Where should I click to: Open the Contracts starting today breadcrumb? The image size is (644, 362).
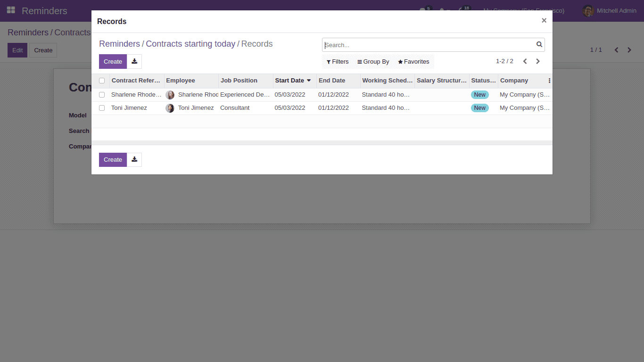(x=190, y=43)
